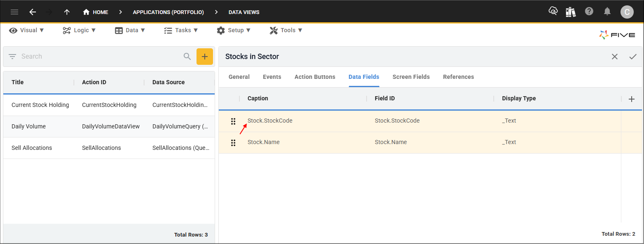Click the HOME breadcrumb link
The width and height of the screenshot is (644, 244).
[x=96, y=12]
